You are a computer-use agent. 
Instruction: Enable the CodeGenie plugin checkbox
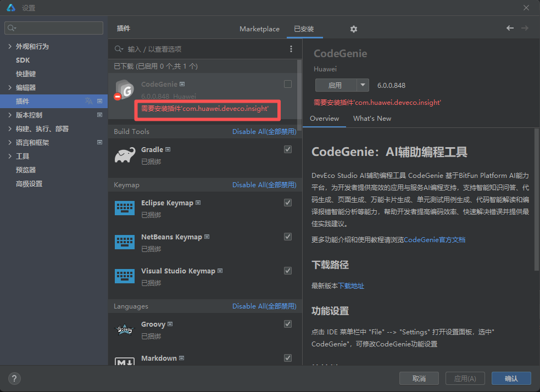[x=288, y=84]
